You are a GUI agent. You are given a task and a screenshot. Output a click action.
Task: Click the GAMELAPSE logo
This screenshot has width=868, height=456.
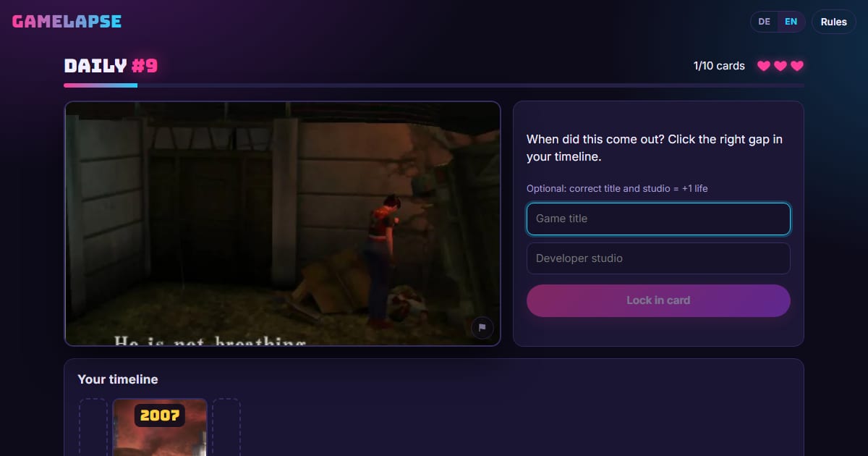pyautogui.click(x=67, y=22)
